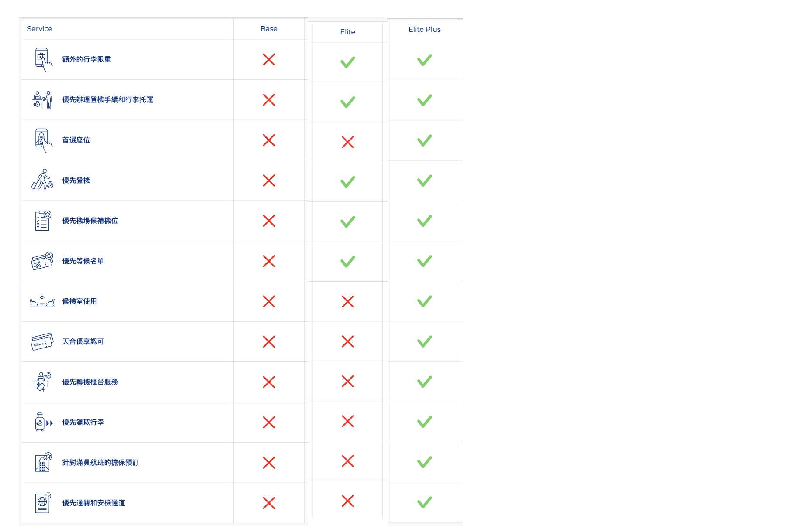Viewport: 810px width, 532px height.
Task: Click the preferred seating phone icon
Action: point(42,140)
